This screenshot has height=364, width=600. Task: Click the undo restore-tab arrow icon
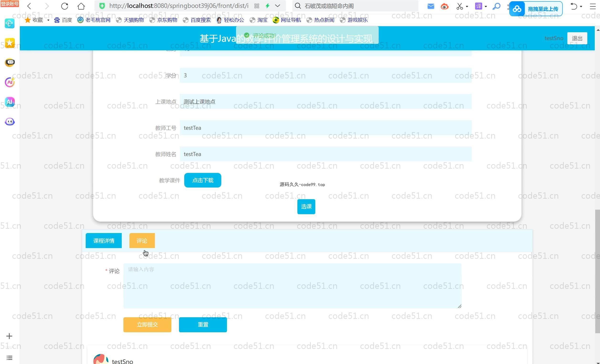[574, 6]
